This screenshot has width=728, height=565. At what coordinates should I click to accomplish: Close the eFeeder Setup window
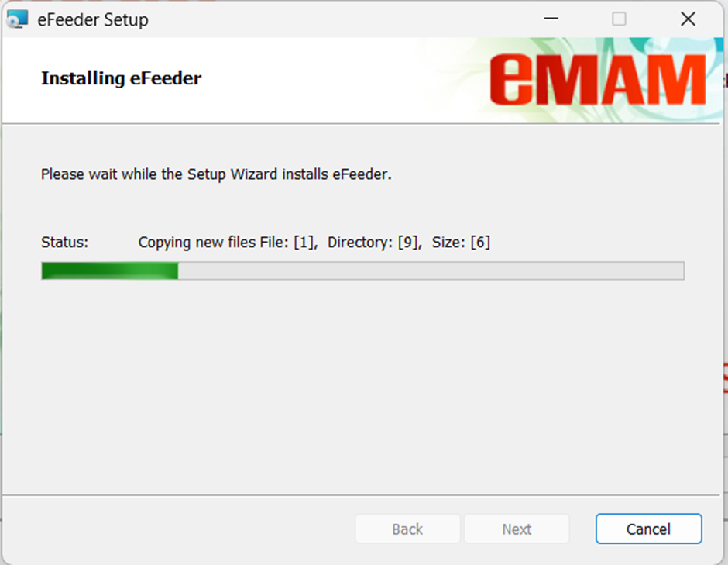688,19
